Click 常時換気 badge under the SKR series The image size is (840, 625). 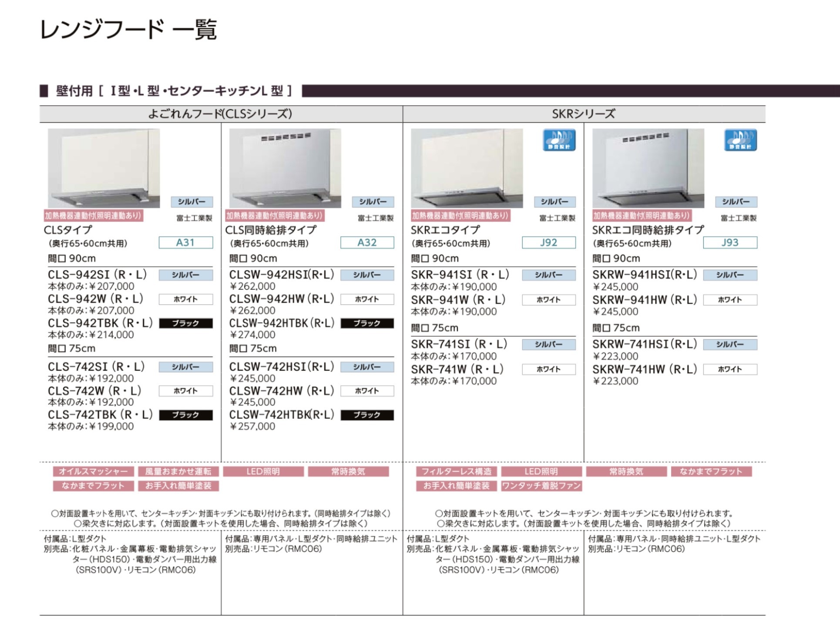pyautogui.click(x=626, y=471)
